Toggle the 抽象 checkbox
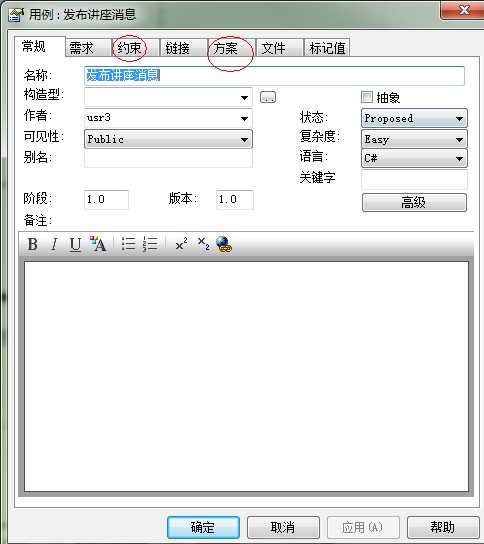Image resolution: width=484 pixels, height=544 pixels. 367,97
